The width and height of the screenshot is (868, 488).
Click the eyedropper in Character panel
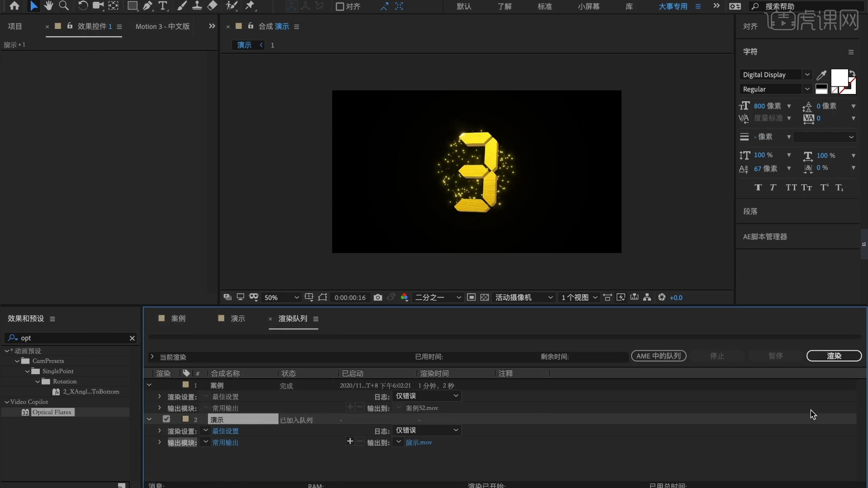point(822,75)
